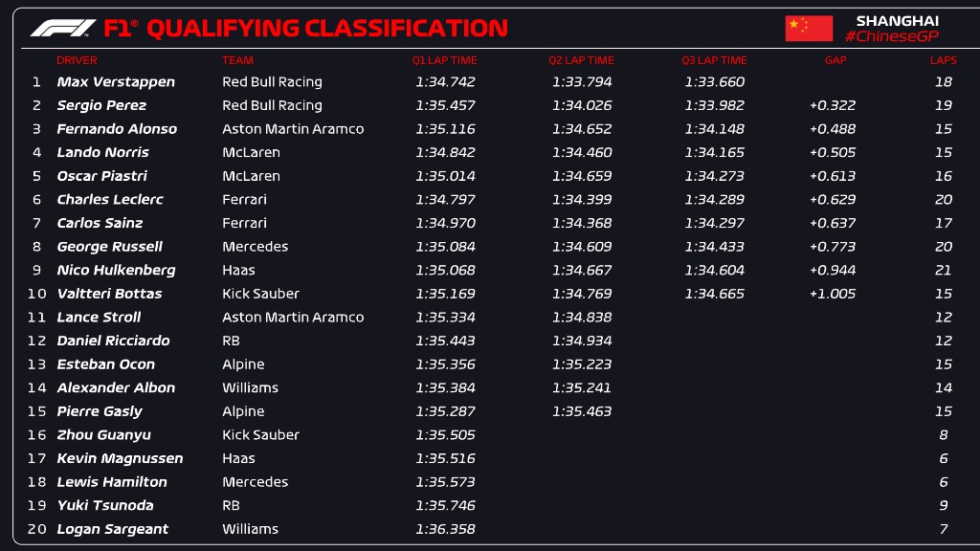Select the Q1 LAP TIME header
This screenshot has width=980, height=551.
444,60
